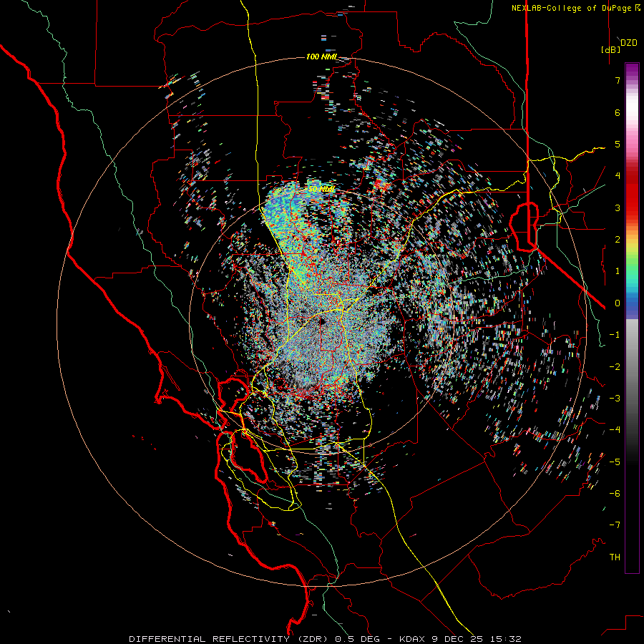Click the -2 tick label on scale
This screenshot has width=644, height=644.
[x=615, y=366]
